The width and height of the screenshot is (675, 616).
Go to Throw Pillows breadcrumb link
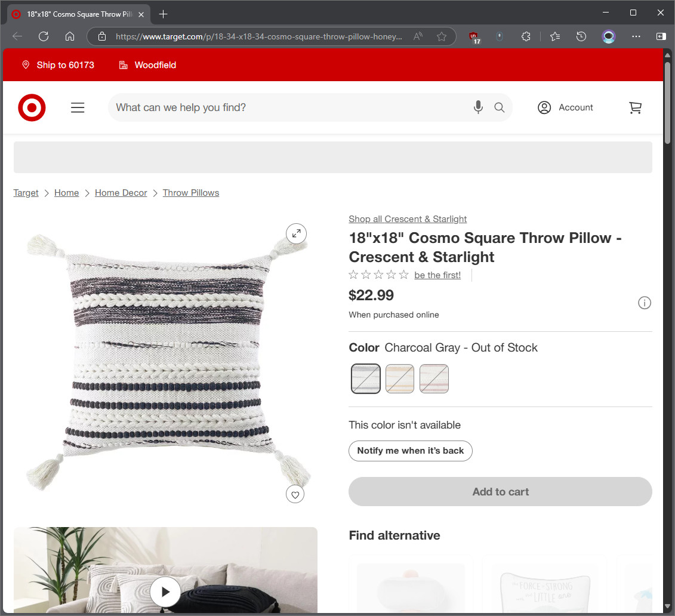click(191, 193)
